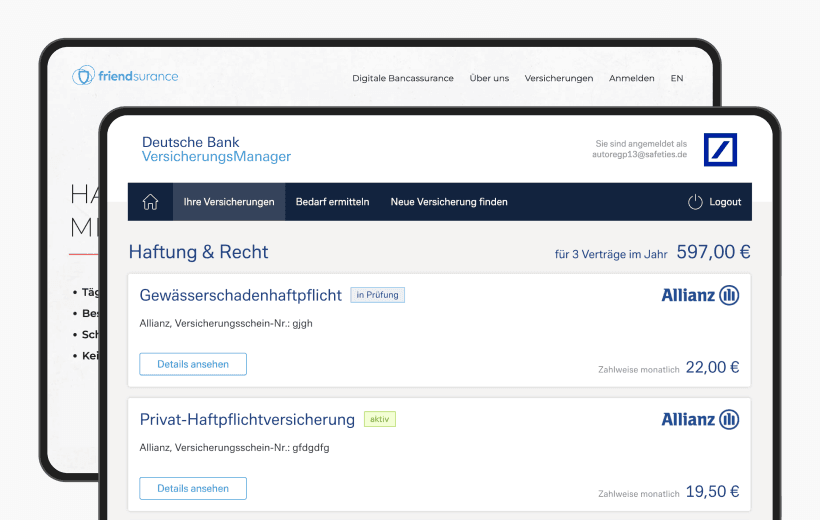820x520 pixels.
Task: Switch to Bedarf ermitteln tab
Action: pos(333,202)
